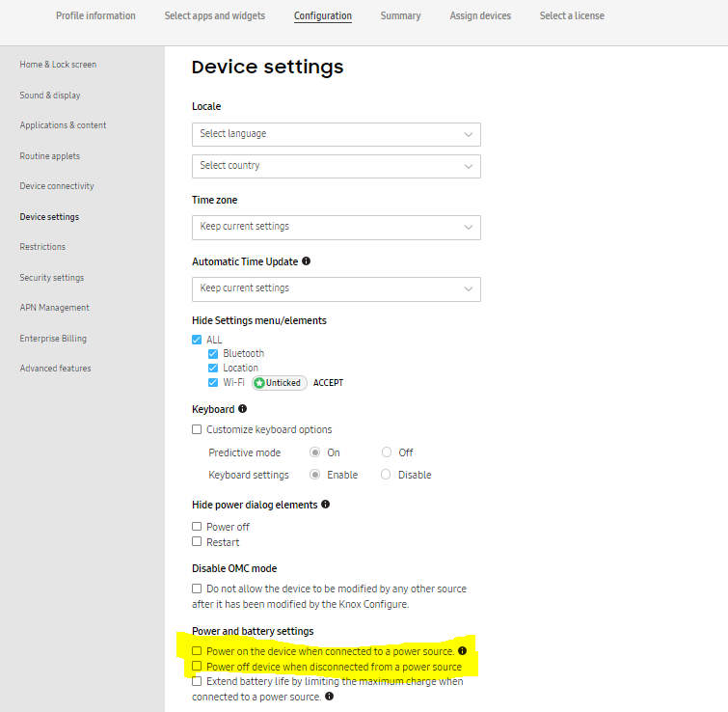
Task: Select Disable radio for Keyboard settings
Action: 387,475
